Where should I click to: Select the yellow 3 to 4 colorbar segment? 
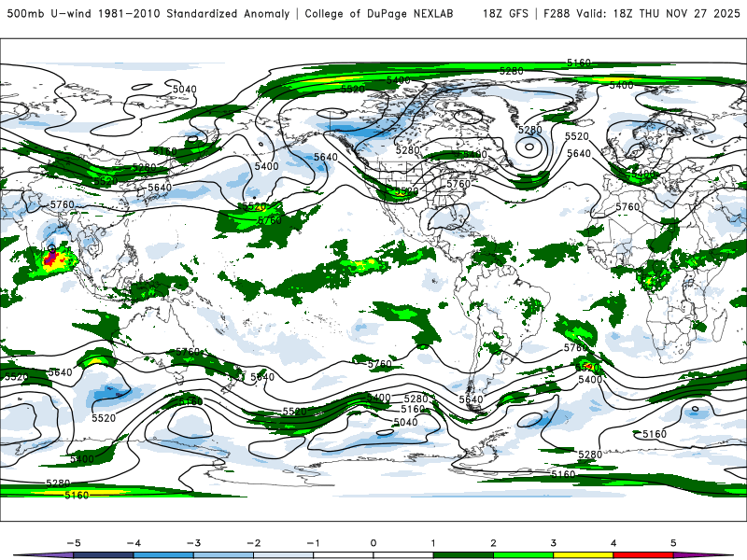point(584,555)
